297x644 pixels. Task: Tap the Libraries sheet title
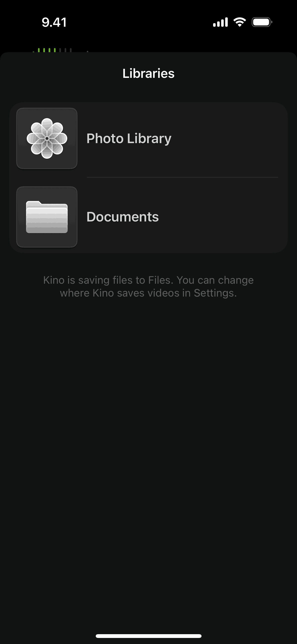[x=149, y=73]
